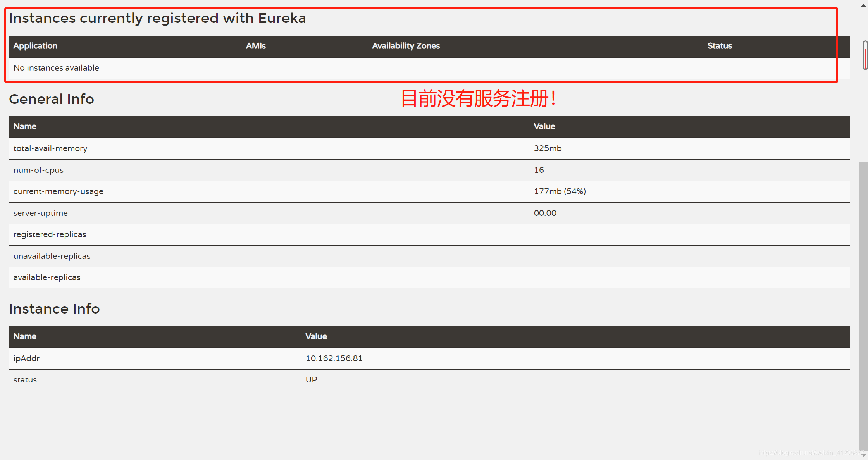Image resolution: width=868 pixels, height=460 pixels.
Task: Click the Value header in General Info table
Action: tap(544, 126)
